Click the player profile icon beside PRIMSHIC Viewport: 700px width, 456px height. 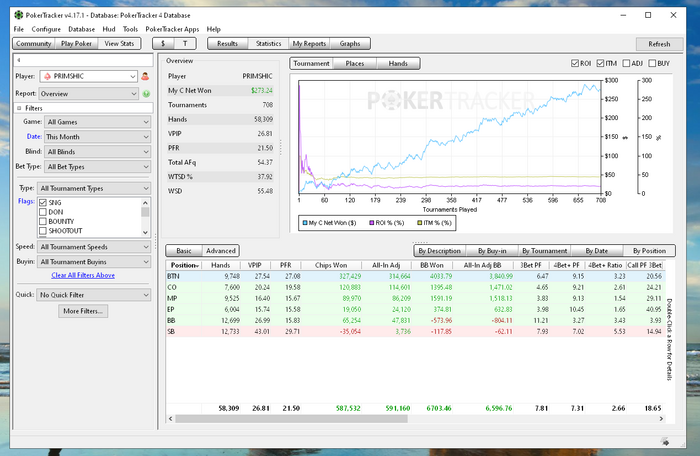pyautogui.click(x=145, y=76)
